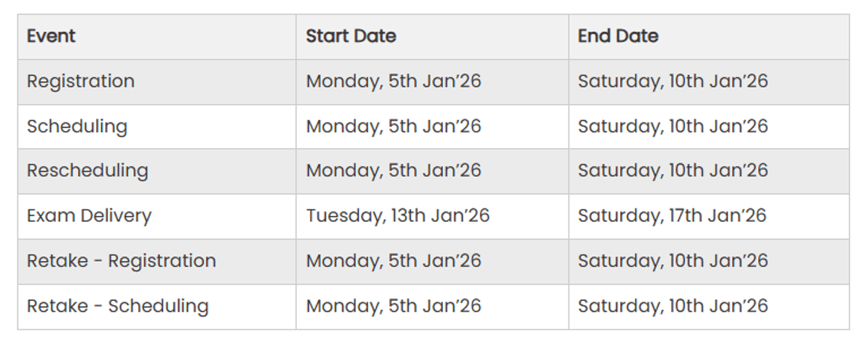Select the Rescheduling event cell
This screenshot has height=339, width=868.
88,171
